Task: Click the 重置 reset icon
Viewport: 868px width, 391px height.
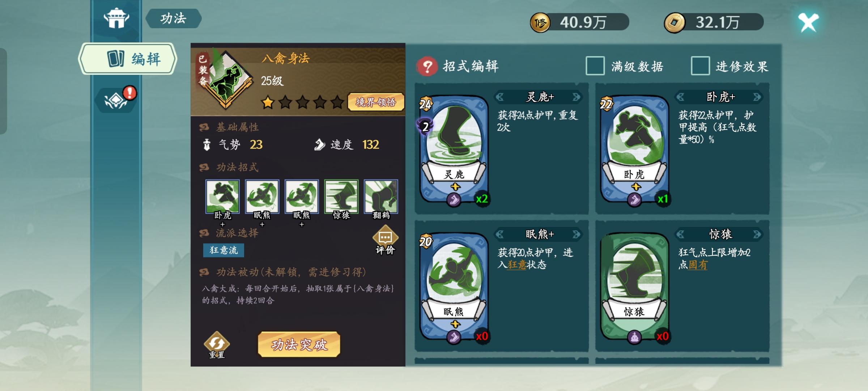Action: click(217, 345)
